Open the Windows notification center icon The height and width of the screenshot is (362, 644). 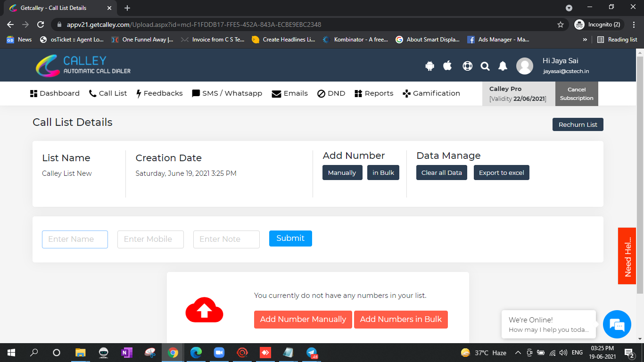click(629, 353)
